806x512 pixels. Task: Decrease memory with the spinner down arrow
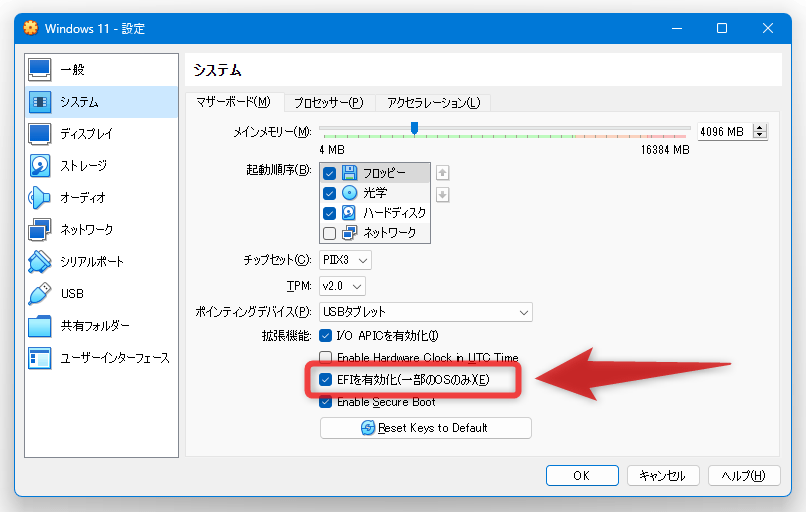coord(760,135)
